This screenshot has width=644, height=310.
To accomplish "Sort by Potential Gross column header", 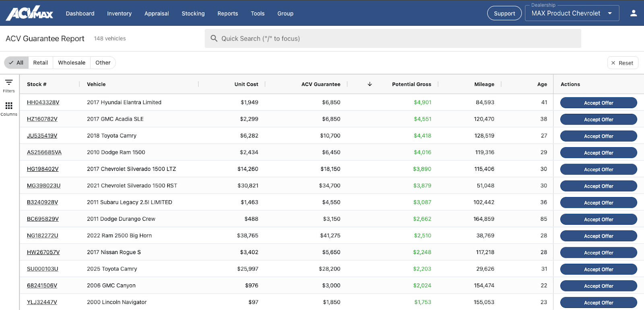I will pos(411,84).
